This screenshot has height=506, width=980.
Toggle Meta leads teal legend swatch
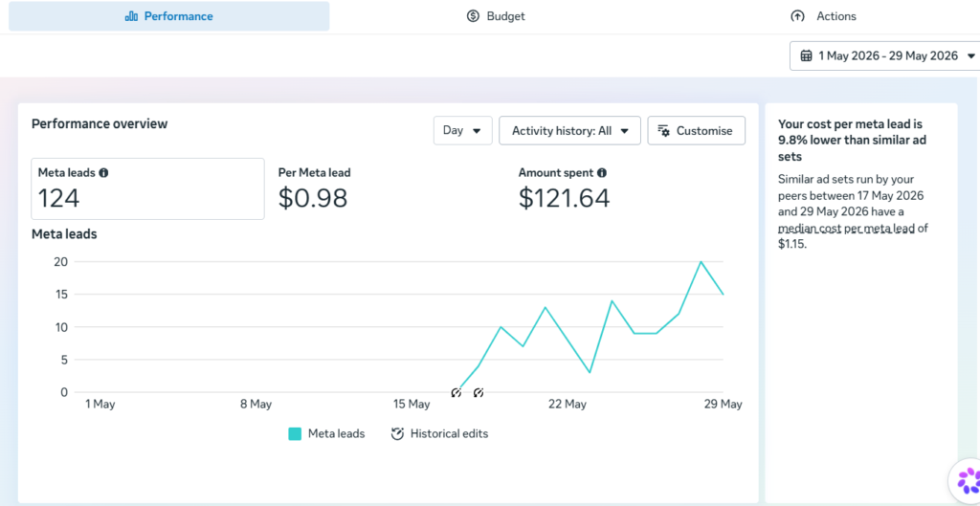click(x=295, y=434)
